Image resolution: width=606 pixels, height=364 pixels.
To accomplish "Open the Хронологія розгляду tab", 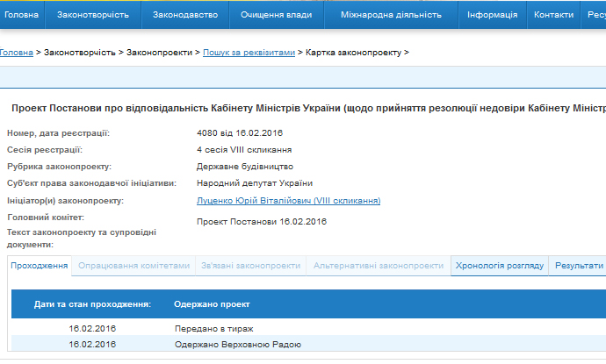I will tap(500, 266).
